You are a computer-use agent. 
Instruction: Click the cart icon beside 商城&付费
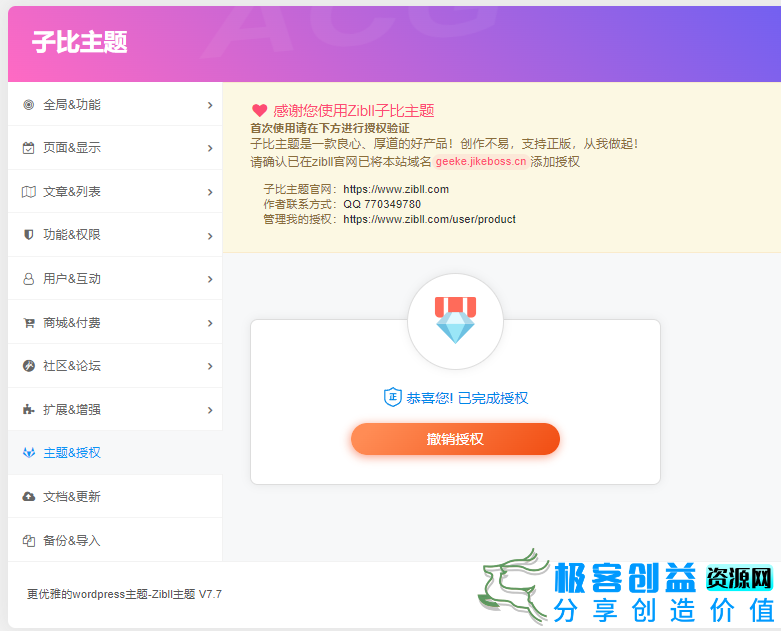pos(29,323)
